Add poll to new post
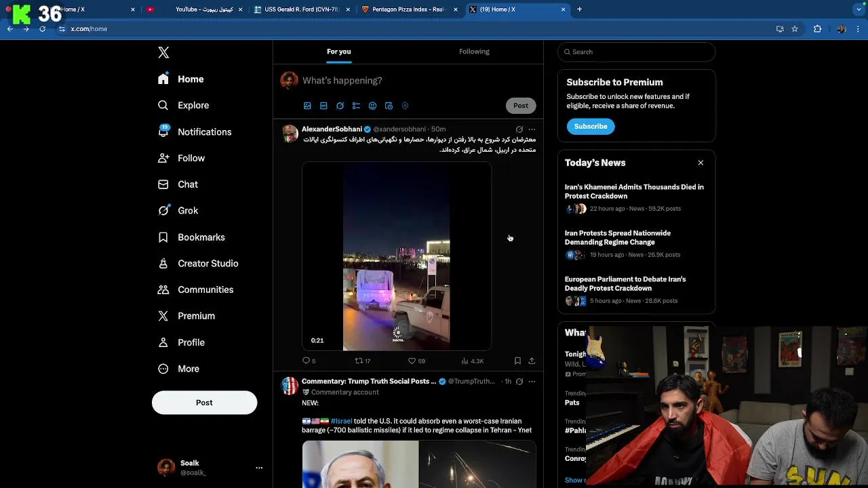This screenshot has width=868, height=488. (356, 106)
